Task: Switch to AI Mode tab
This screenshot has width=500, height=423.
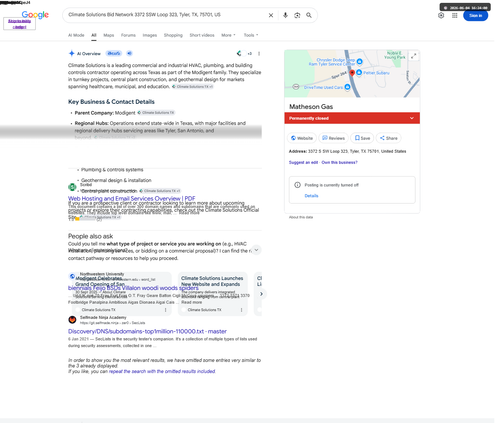Action: [76, 35]
